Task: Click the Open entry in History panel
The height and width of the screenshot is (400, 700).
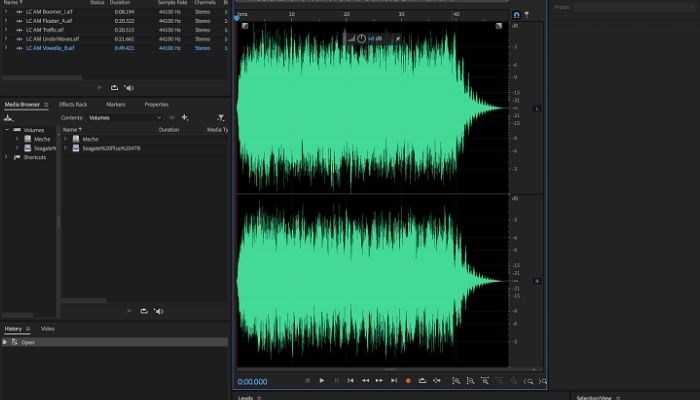Action: (28, 342)
